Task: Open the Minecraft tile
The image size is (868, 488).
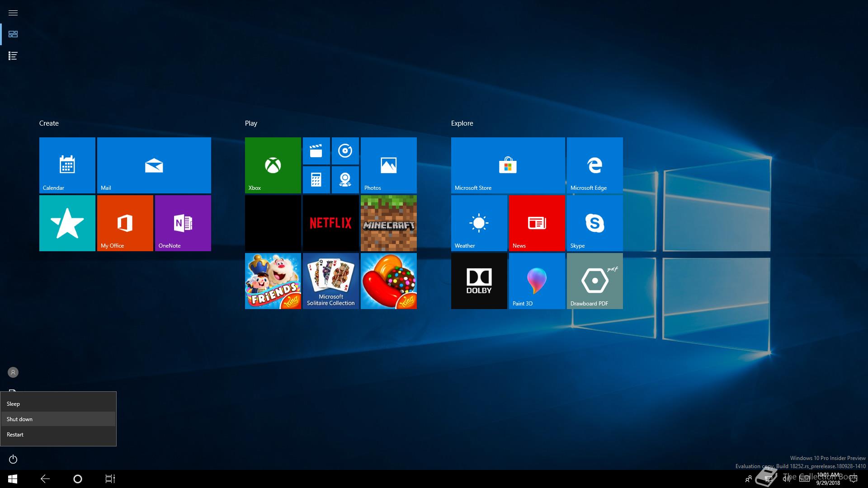Action: tap(388, 223)
